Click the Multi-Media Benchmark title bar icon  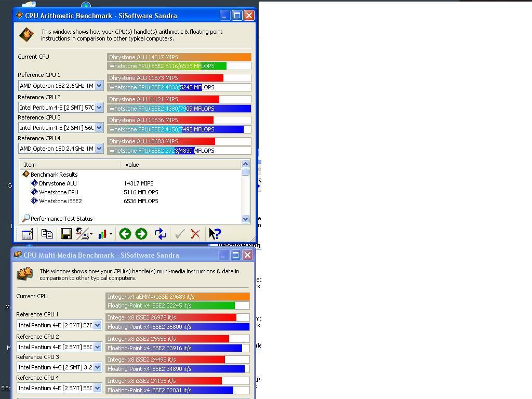18,255
